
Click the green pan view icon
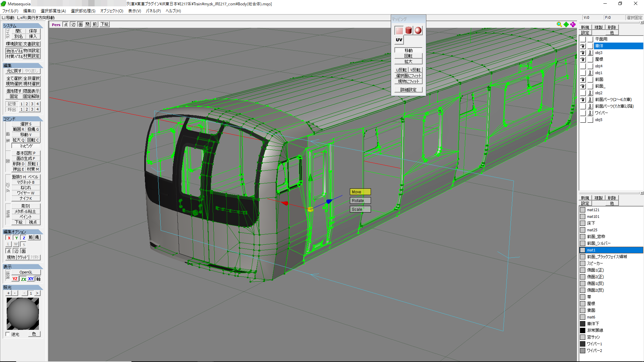(x=566, y=24)
